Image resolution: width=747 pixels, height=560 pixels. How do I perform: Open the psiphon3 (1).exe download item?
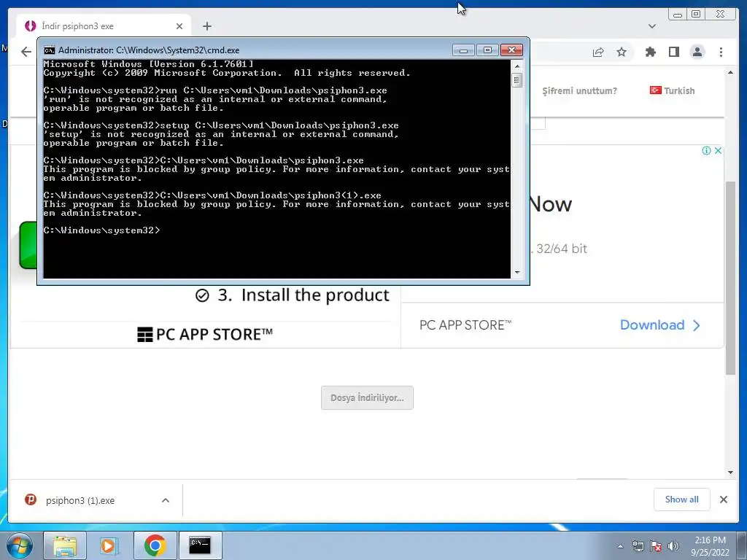[80, 500]
